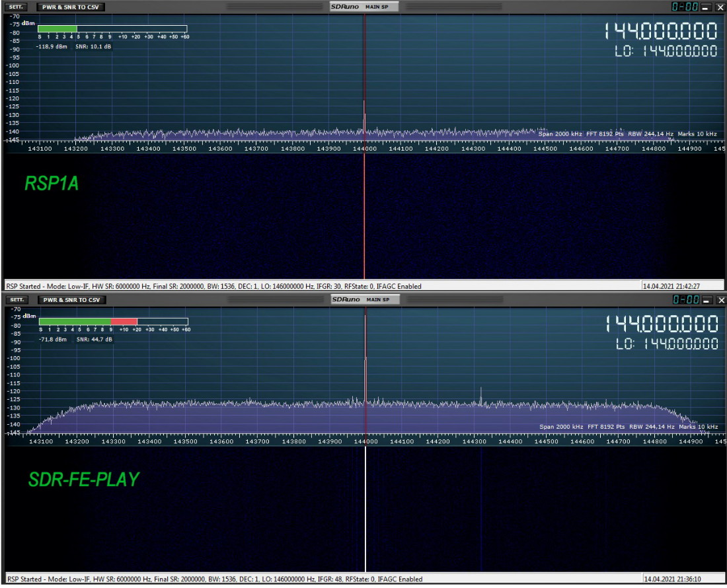The width and height of the screenshot is (727, 588).
Task: Select the -118,9 dBm power reading
Action: (x=52, y=47)
